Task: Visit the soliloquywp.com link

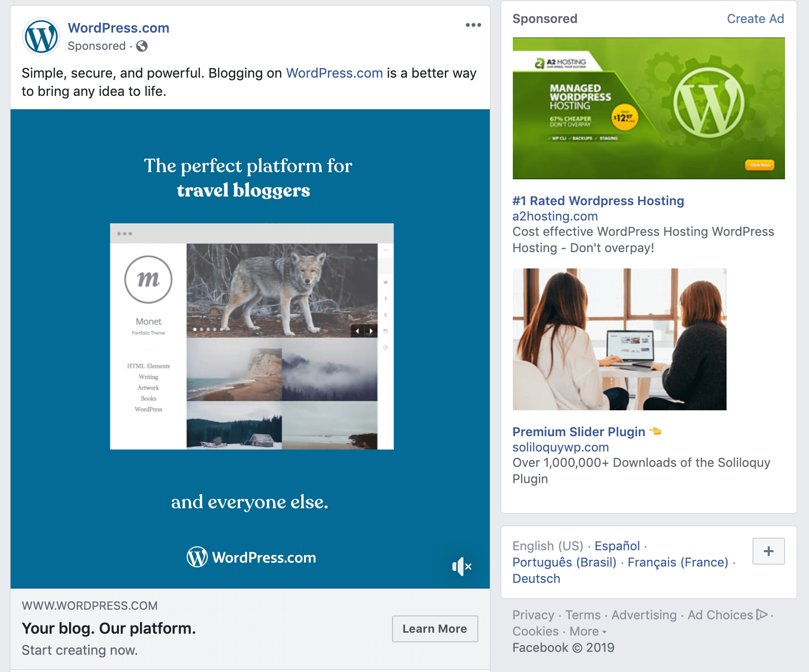Action: (x=561, y=447)
